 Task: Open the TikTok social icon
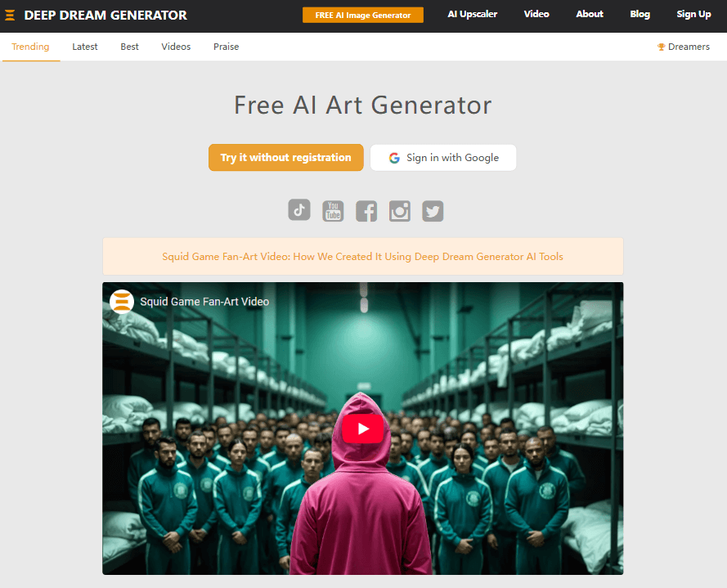299,210
